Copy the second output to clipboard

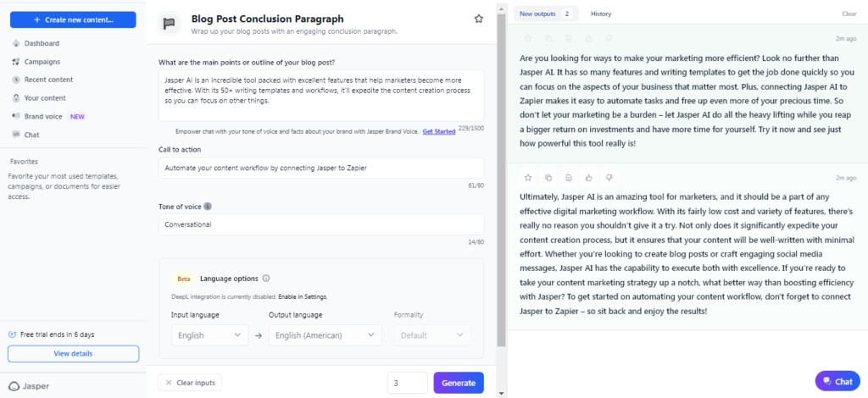pyautogui.click(x=548, y=178)
